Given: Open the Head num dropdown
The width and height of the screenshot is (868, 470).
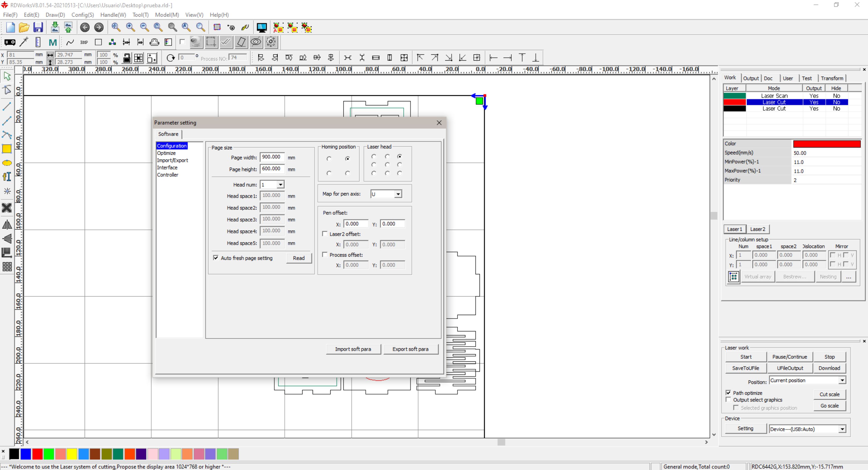Looking at the screenshot, I should point(280,185).
